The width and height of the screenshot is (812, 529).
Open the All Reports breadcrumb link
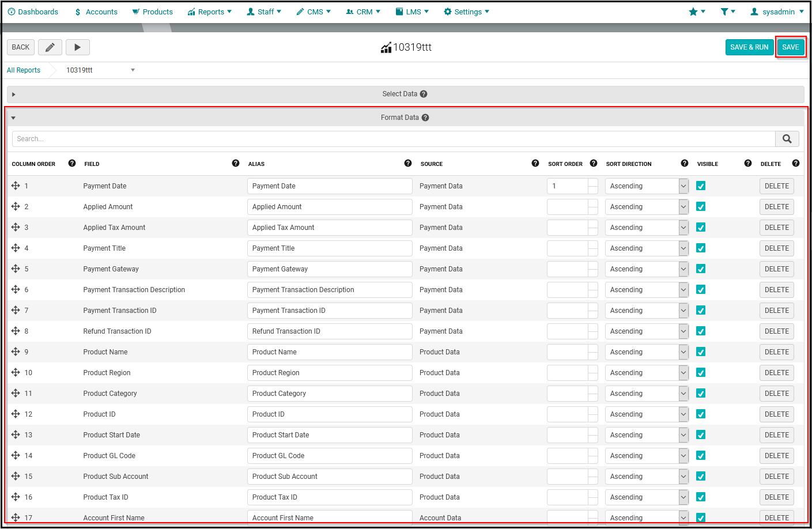24,70
